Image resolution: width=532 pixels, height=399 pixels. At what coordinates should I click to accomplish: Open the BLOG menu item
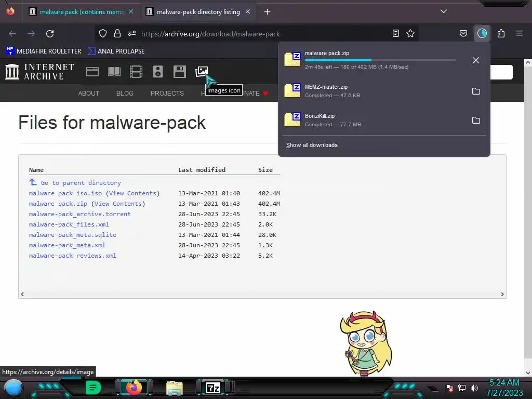[125, 93]
